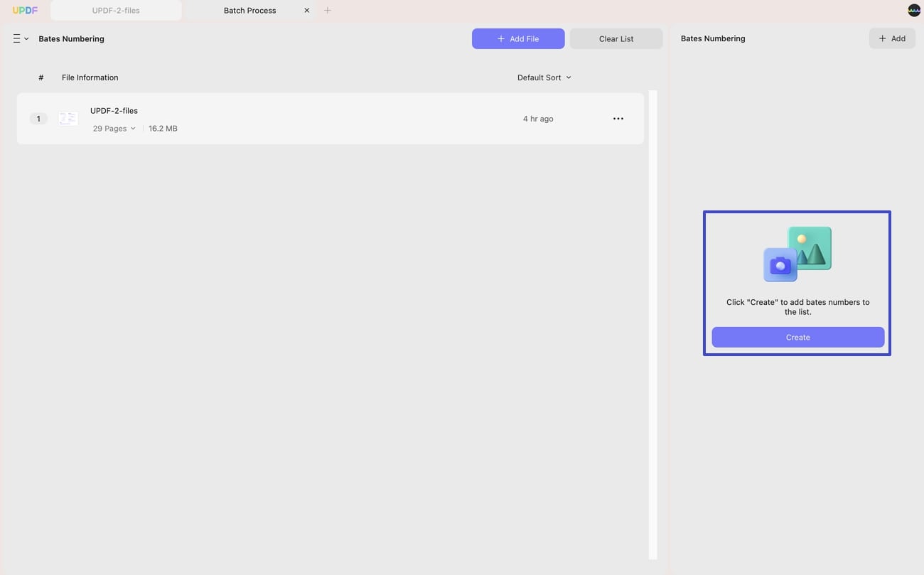
Task: Click the UPDF-2-files document thumbnail
Action: pos(68,119)
